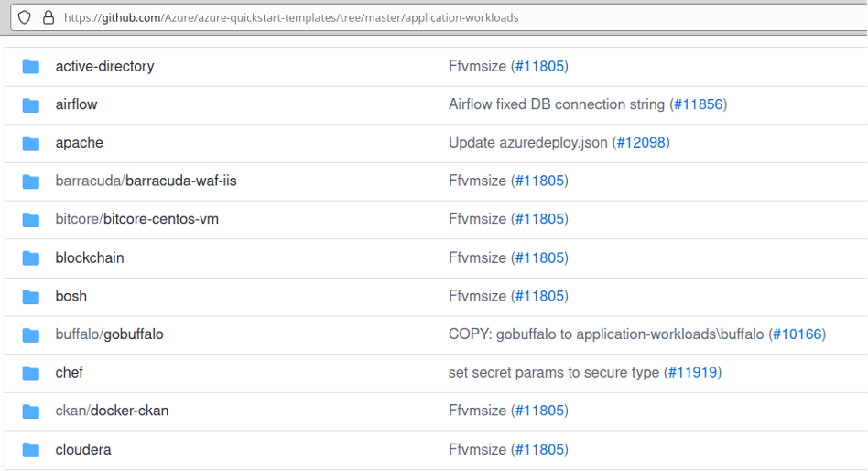Open the docker-ckan directory link
This screenshot has height=471, width=868.
[129, 411]
